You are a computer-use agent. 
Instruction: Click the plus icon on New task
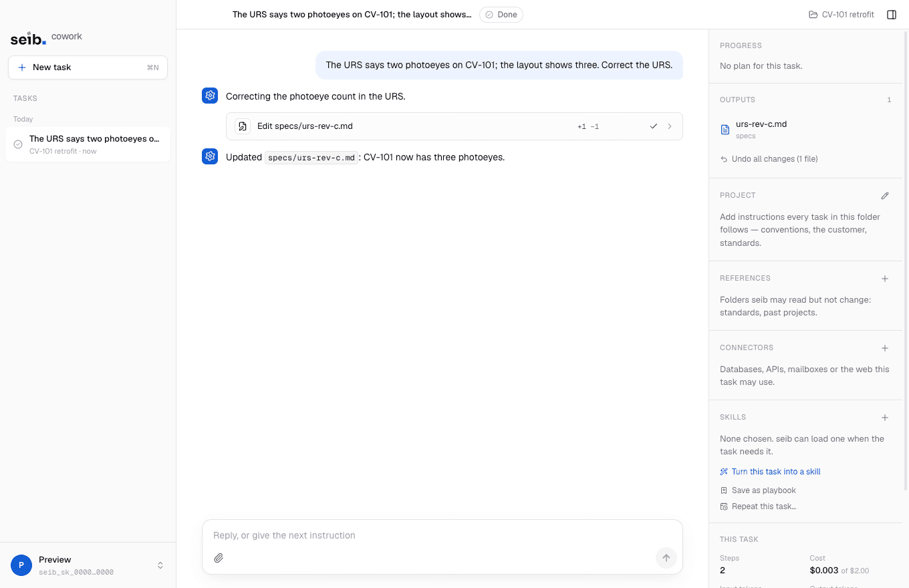click(22, 67)
